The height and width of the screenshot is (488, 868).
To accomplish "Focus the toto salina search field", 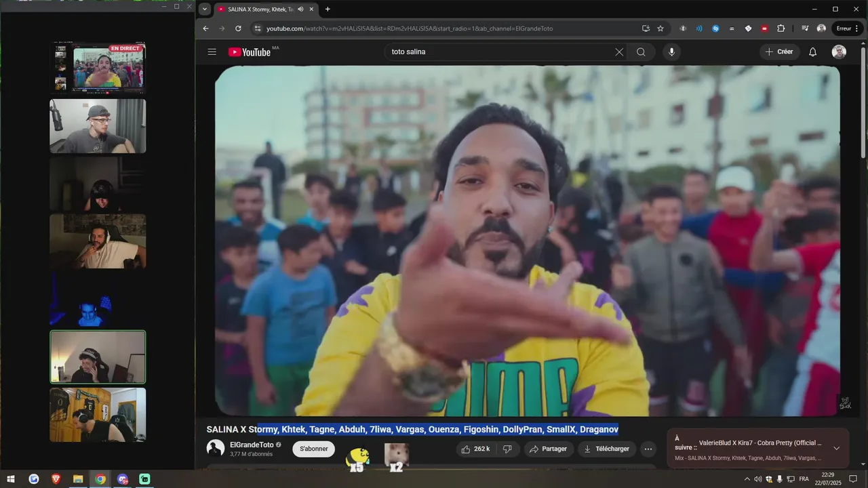I will tap(500, 52).
